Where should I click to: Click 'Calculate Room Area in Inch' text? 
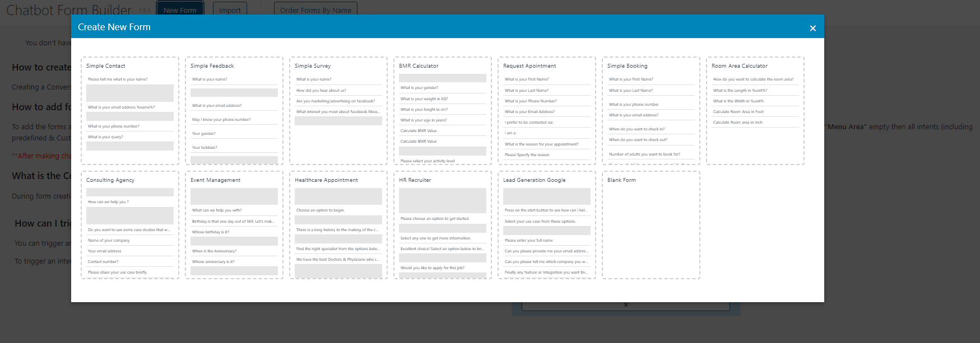pos(738,123)
